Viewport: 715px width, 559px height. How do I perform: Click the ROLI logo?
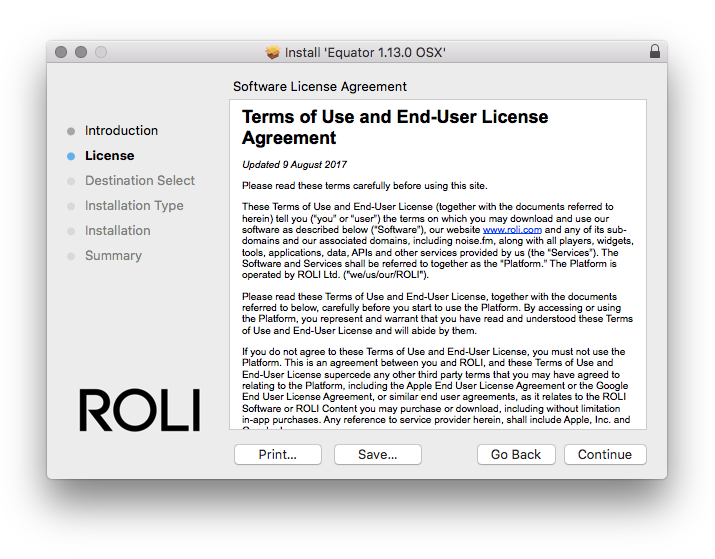click(x=140, y=410)
